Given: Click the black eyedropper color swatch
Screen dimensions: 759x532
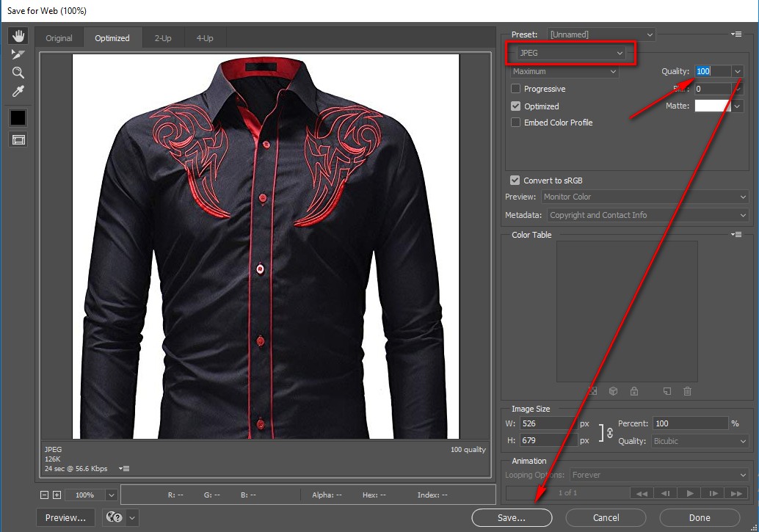Looking at the screenshot, I should point(18,117).
